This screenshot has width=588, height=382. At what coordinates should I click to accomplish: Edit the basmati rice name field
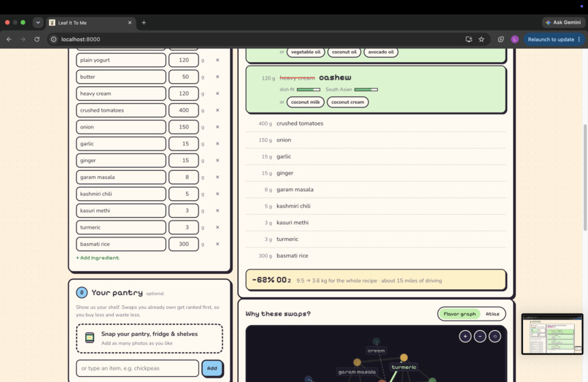121,244
